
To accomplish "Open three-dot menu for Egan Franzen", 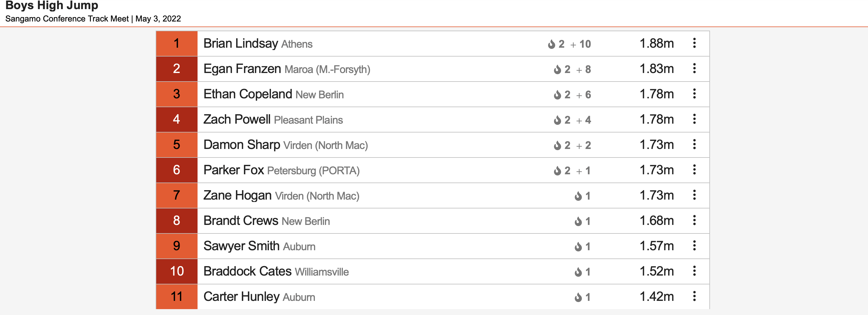I will point(694,68).
